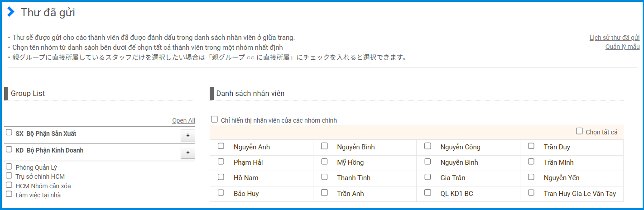
Task: Check the SX Bộ Phận Sản Xuất checkbox
Action: (9, 133)
